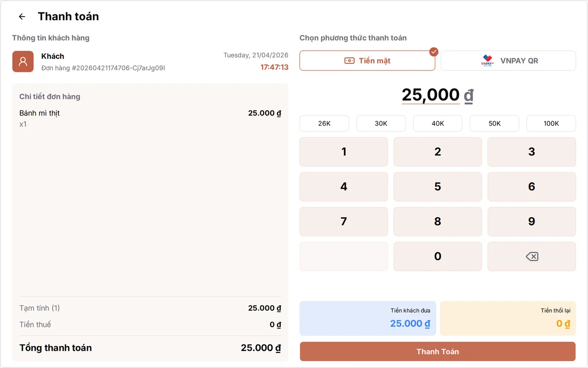Go back with the arrow icon
This screenshot has width=588, height=368.
(22, 17)
